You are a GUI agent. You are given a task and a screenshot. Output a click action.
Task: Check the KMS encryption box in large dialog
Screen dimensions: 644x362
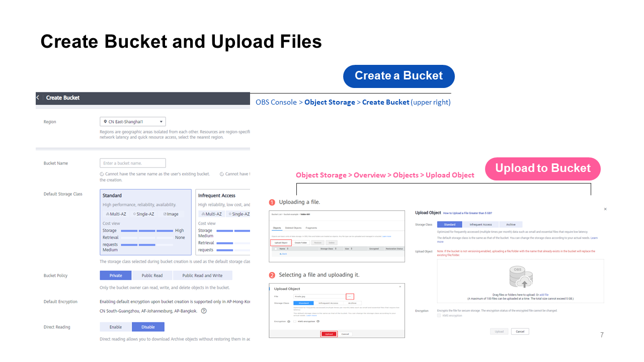tap(439, 316)
